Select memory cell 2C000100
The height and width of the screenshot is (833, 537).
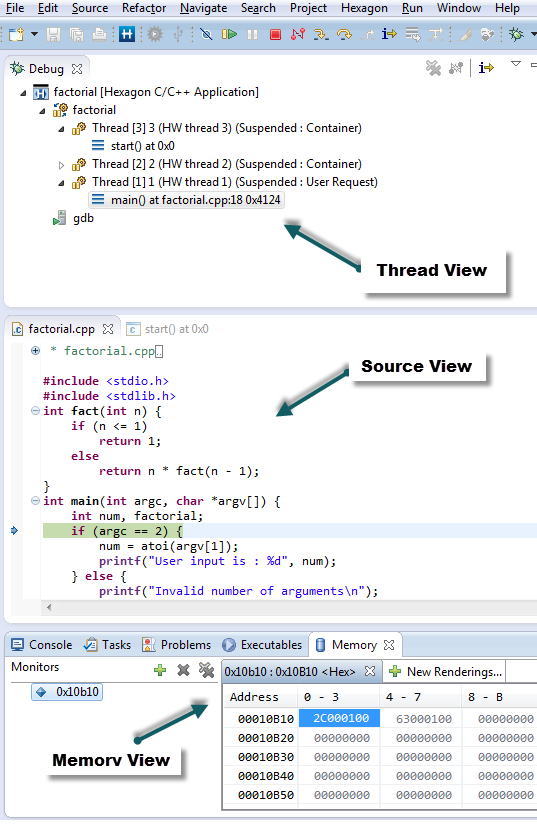coord(340,718)
